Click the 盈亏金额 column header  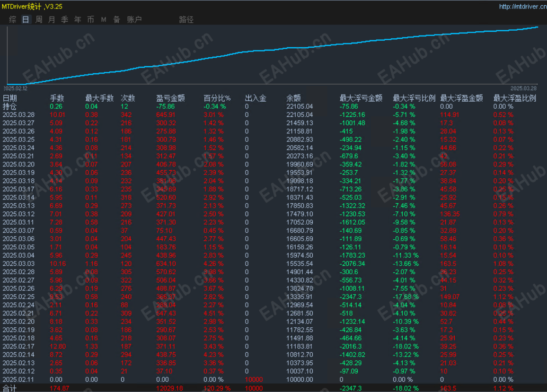(x=170, y=98)
